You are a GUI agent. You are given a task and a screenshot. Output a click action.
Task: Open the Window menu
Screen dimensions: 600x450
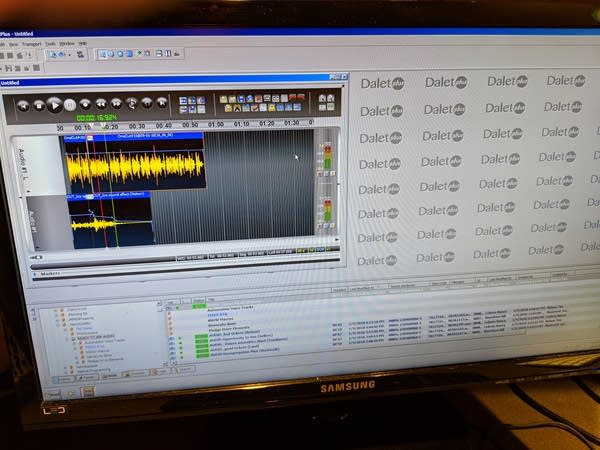point(66,43)
